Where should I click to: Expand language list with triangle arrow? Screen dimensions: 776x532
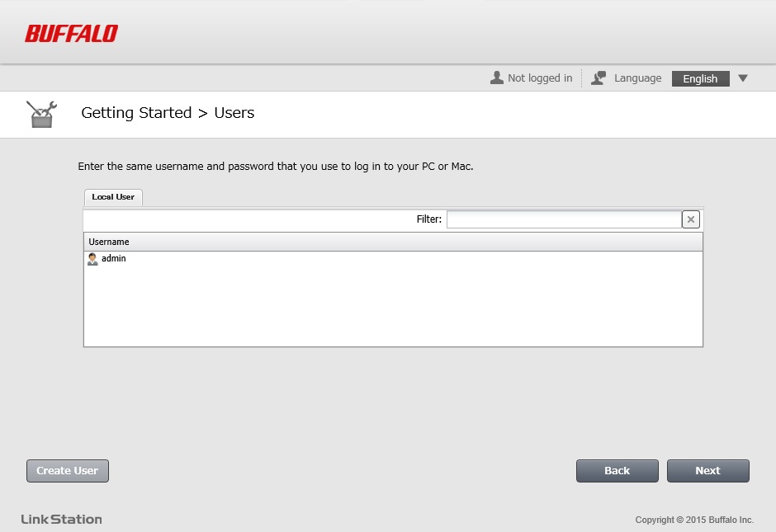point(742,78)
